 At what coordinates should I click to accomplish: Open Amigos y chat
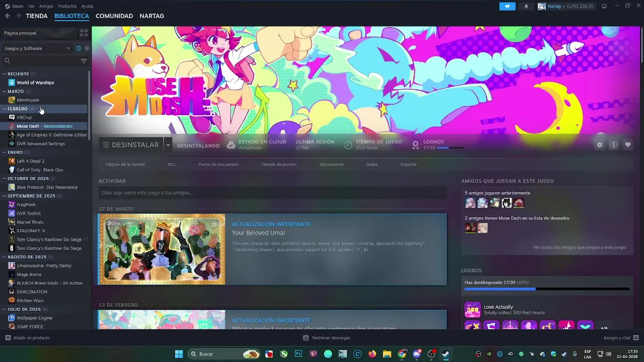point(621,338)
